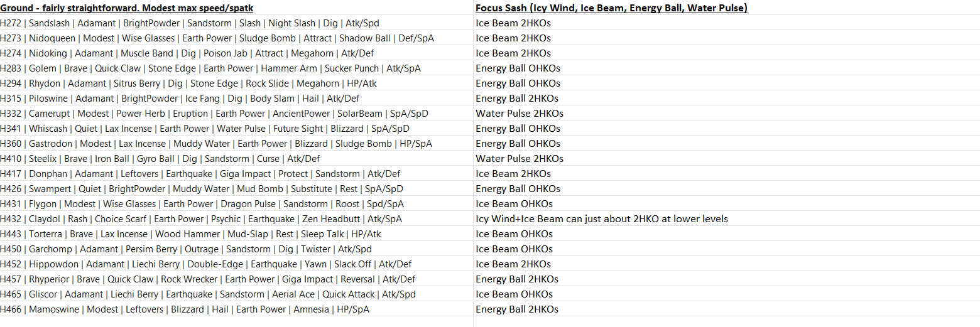Click the Icy Wind+Ice Beam 2HKO note cell
The height and width of the screenshot is (327, 980).
coord(727,218)
